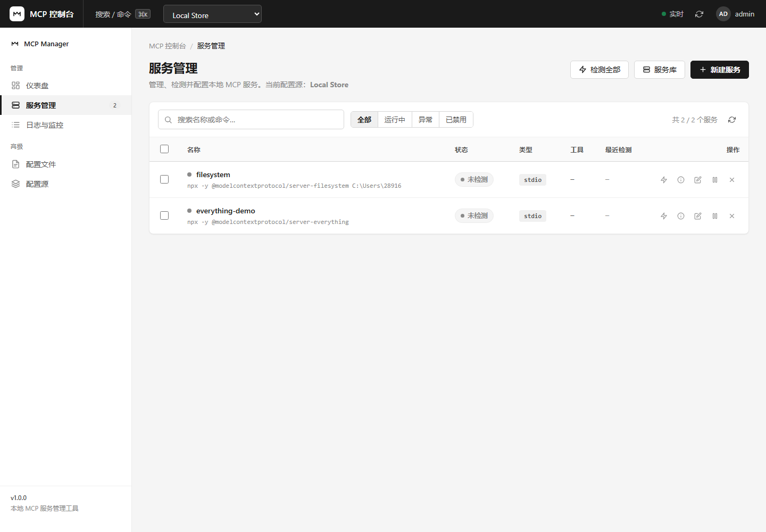
Task: Select the 运行中 filter tab
Action: (395, 120)
